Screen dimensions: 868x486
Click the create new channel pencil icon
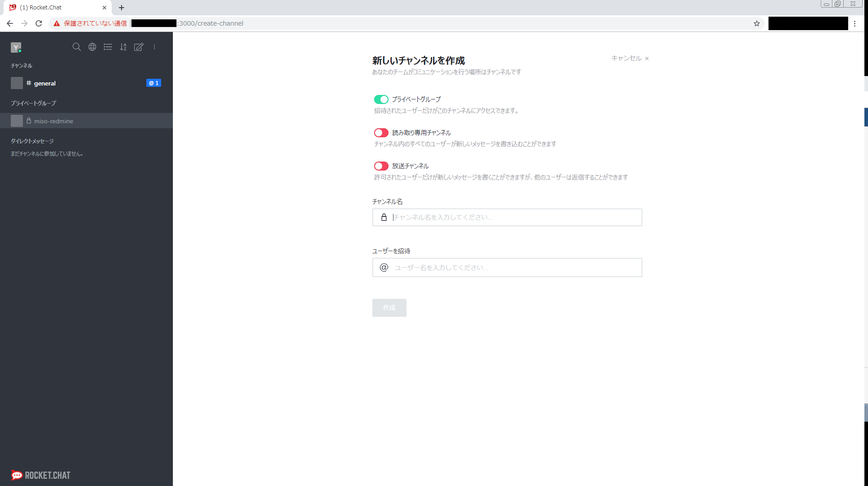139,47
